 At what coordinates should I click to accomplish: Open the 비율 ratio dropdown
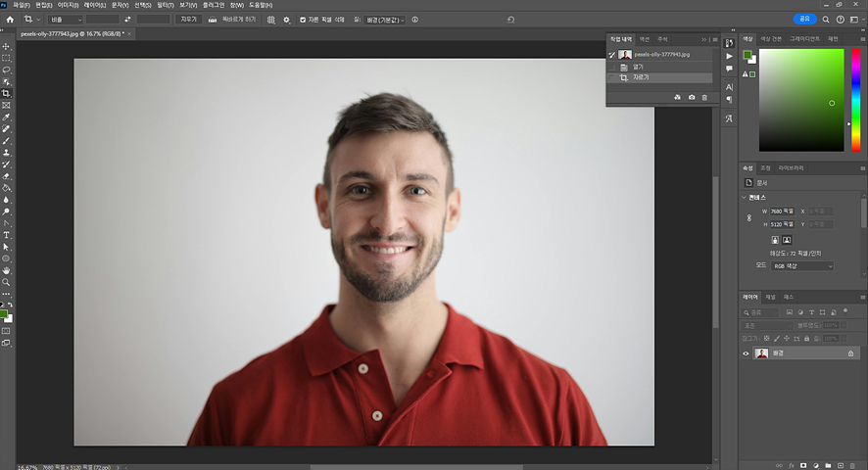[66, 20]
